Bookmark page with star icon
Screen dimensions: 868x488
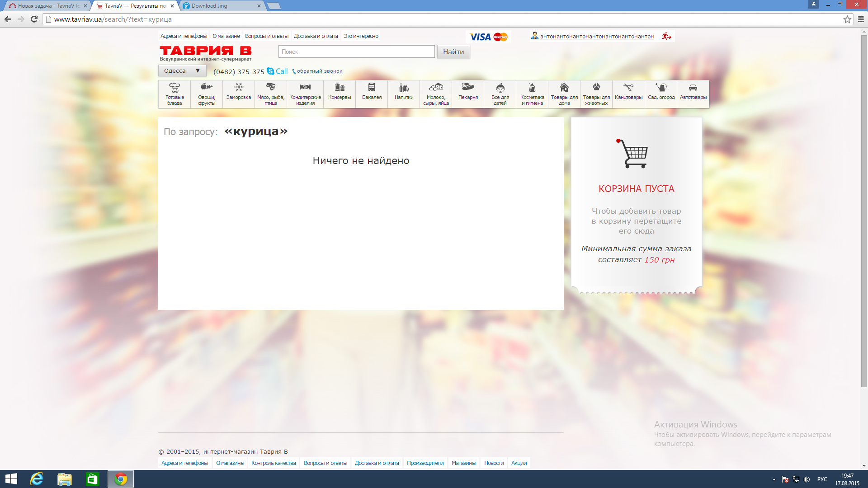[x=847, y=19]
